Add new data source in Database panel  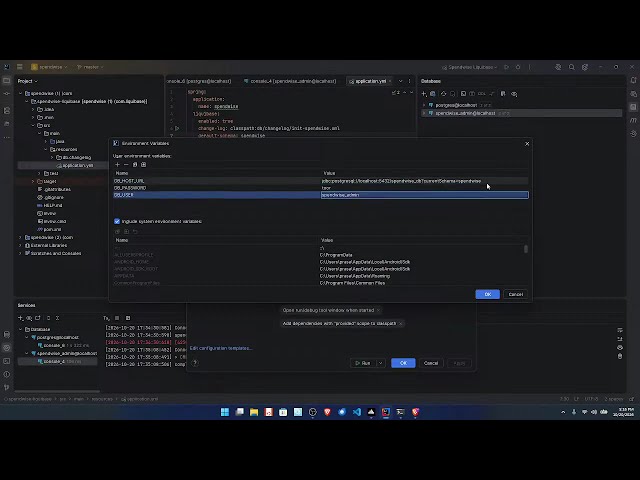[424, 94]
